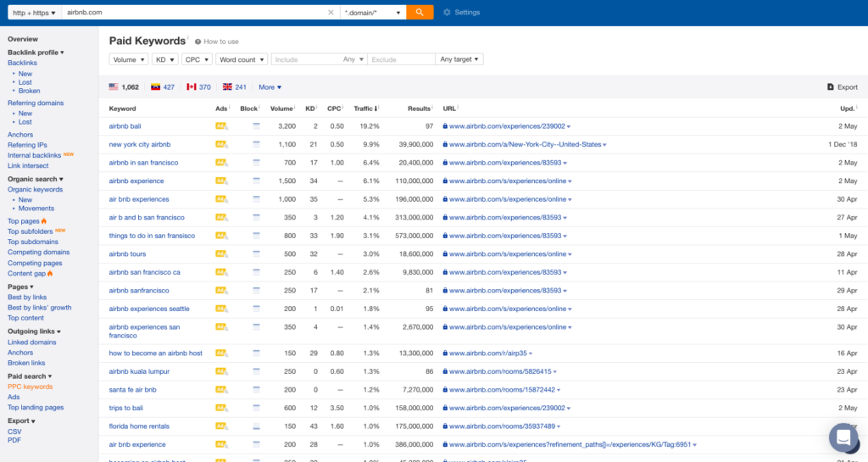Sort by the Volume column header
Image resolution: width=868 pixels, height=462 pixels.
coord(282,109)
